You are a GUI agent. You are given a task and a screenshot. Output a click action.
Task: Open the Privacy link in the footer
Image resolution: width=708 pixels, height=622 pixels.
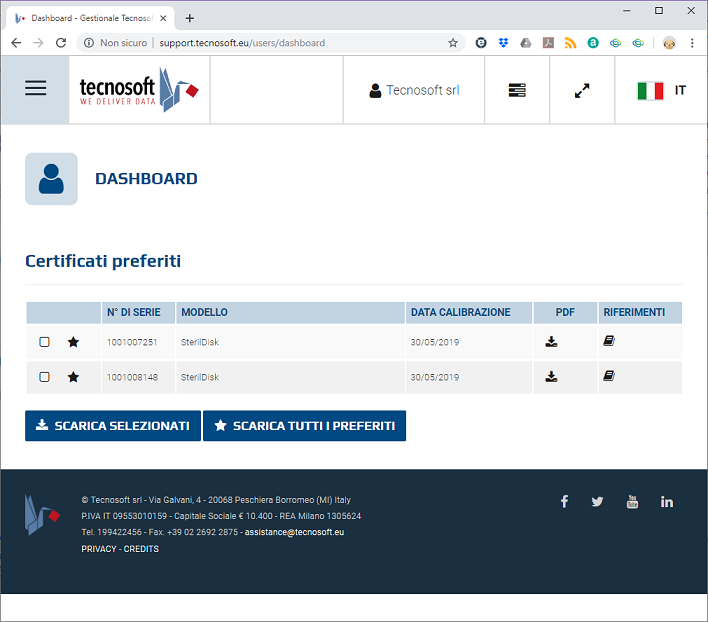tap(99, 549)
